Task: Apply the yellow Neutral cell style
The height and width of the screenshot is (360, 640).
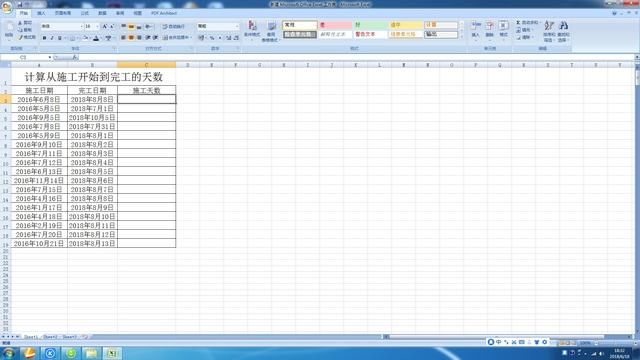Action: pos(405,25)
